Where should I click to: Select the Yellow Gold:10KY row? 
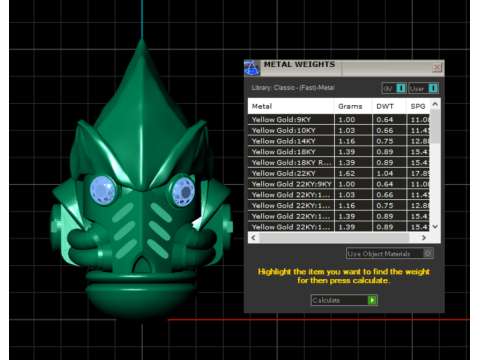point(339,130)
